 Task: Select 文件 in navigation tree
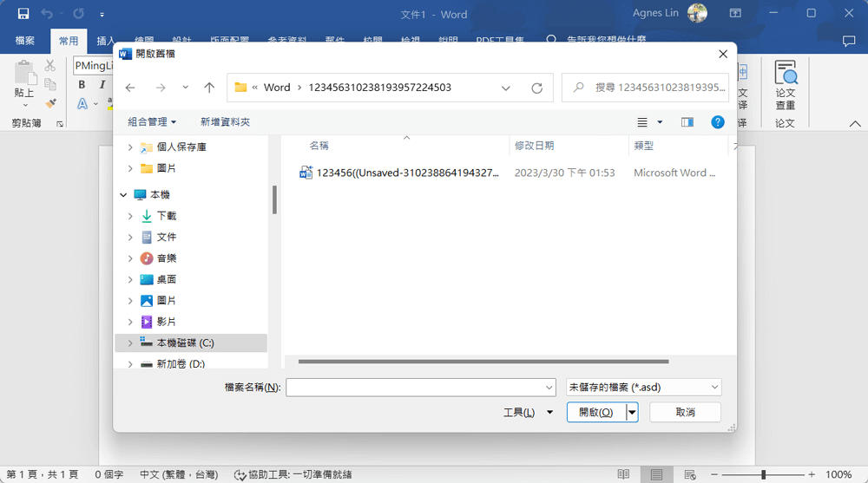(x=158, y=237)
